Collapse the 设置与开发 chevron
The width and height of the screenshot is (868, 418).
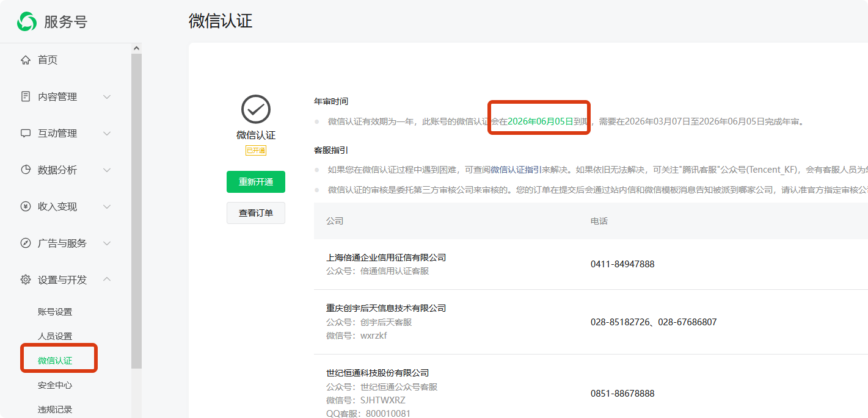(x=107, y=279)
